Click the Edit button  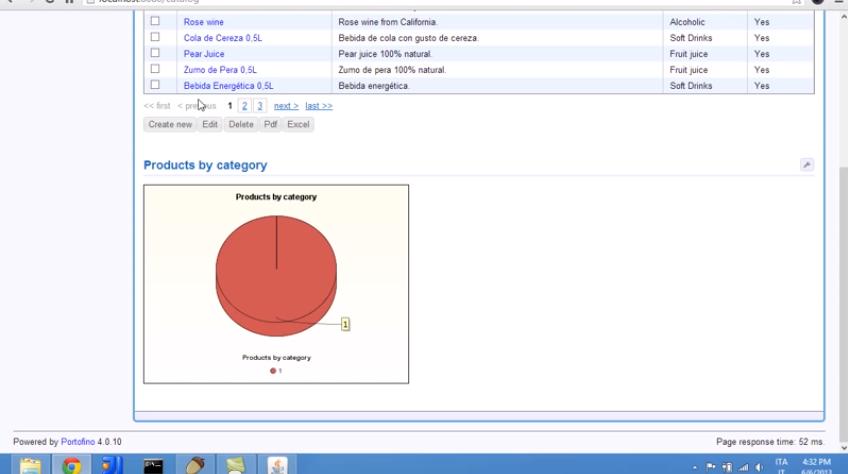pos(210,124)
